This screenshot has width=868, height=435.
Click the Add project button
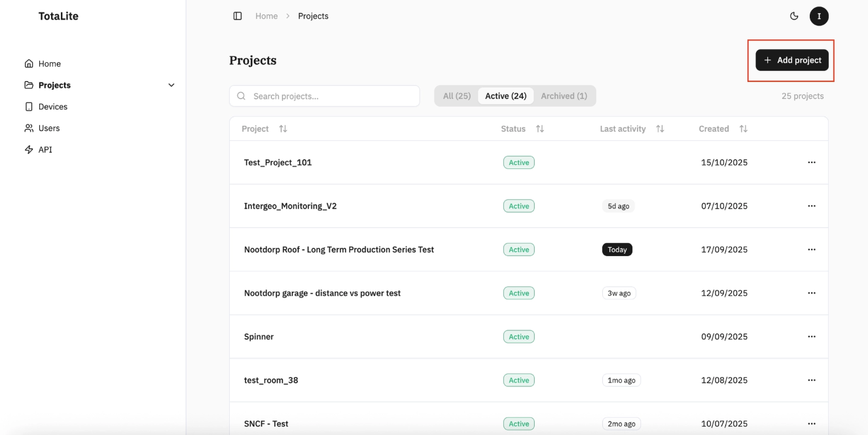(x=792, y=60)
